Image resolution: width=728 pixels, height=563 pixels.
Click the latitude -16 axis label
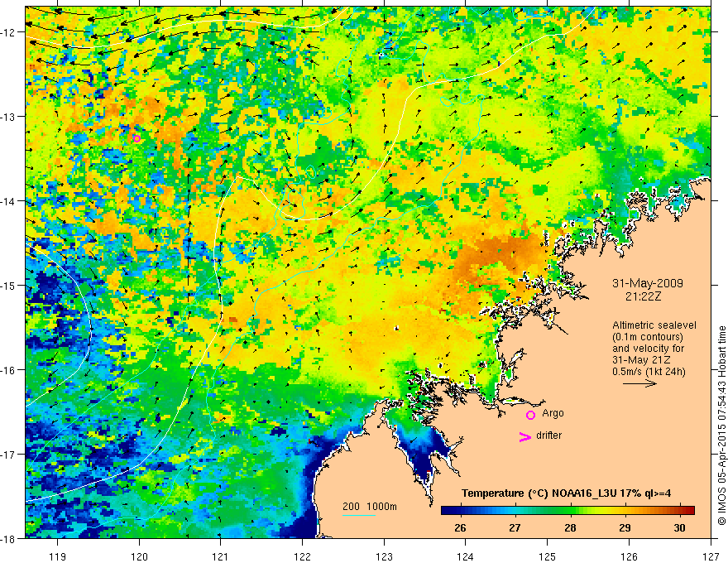tap(9, 370)
